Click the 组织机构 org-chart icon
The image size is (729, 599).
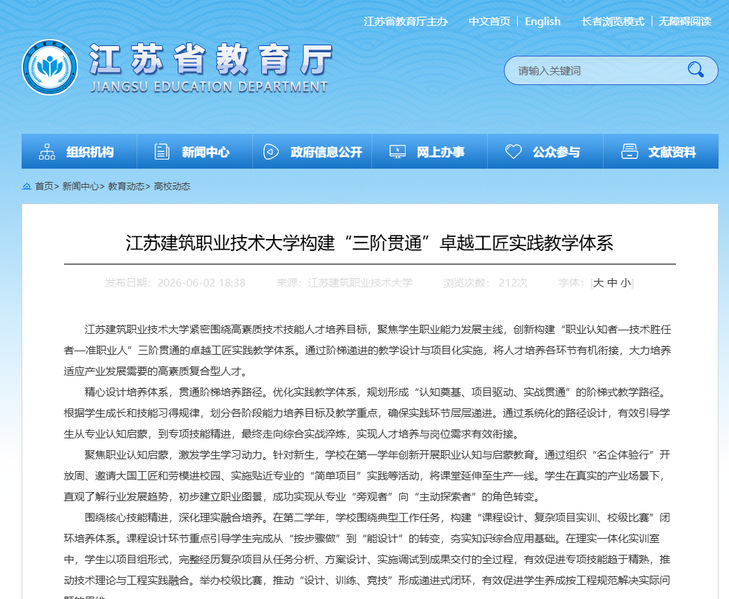coord(47,152)
